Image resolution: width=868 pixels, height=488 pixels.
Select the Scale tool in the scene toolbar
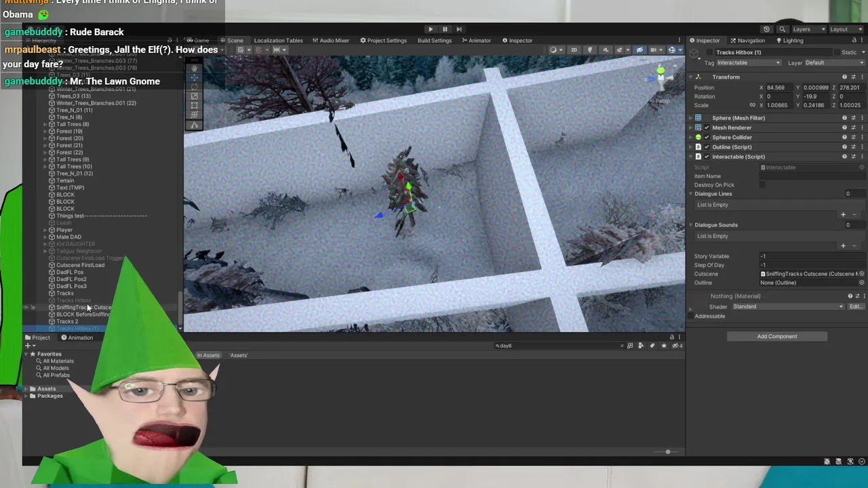click(x=195, y=96)
